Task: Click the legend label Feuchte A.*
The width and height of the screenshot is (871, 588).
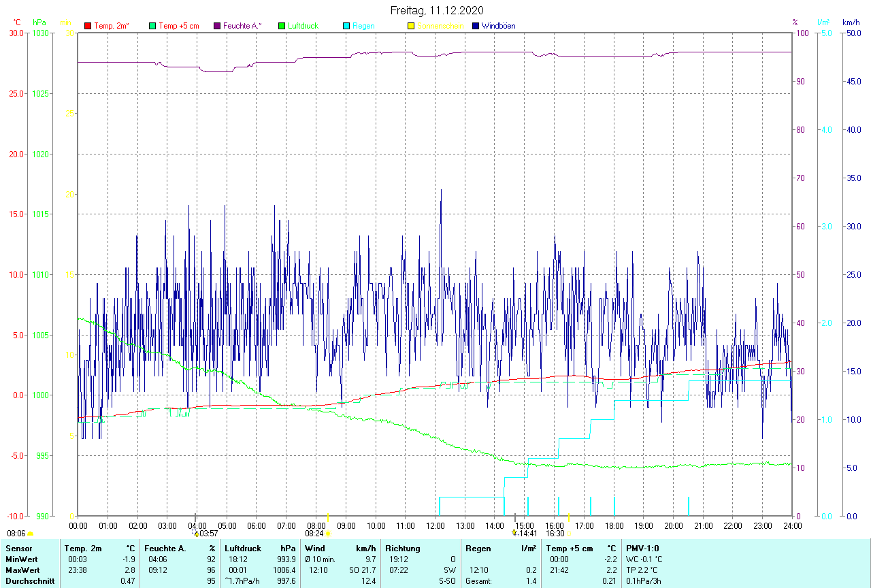Action: 242,26
